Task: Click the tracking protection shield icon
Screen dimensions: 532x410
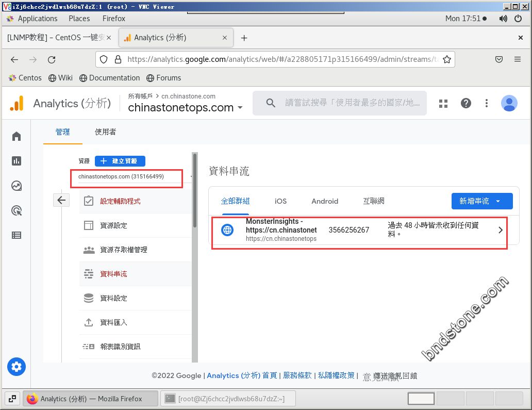Action: [104, 59]
